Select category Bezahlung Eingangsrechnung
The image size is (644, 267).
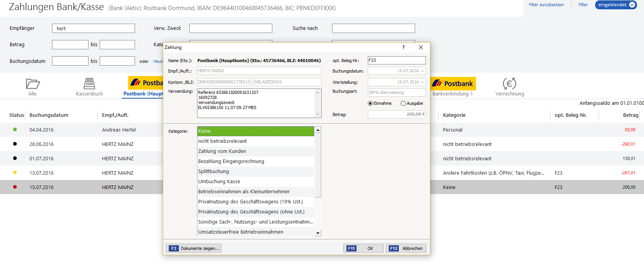point(256,161)
